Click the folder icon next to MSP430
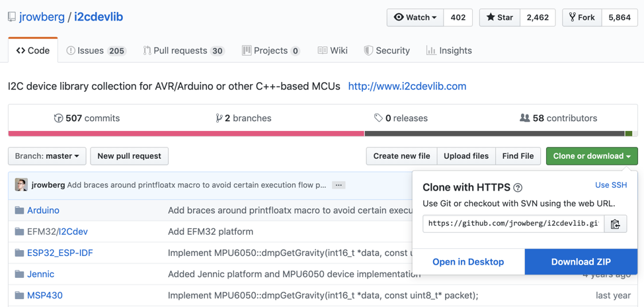The width and height of the screenshot is (644, 307). [x=19, y=296]
